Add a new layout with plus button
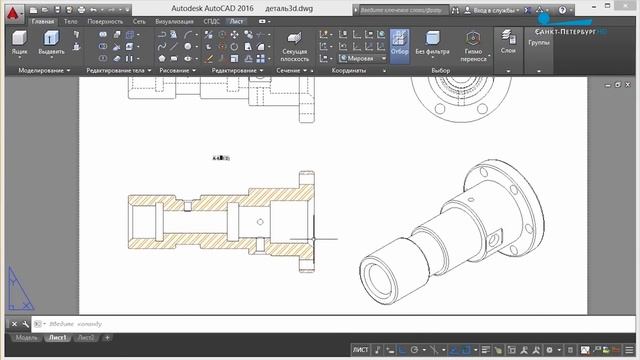This screenshot has height=360, width=640. click(107, 338)
